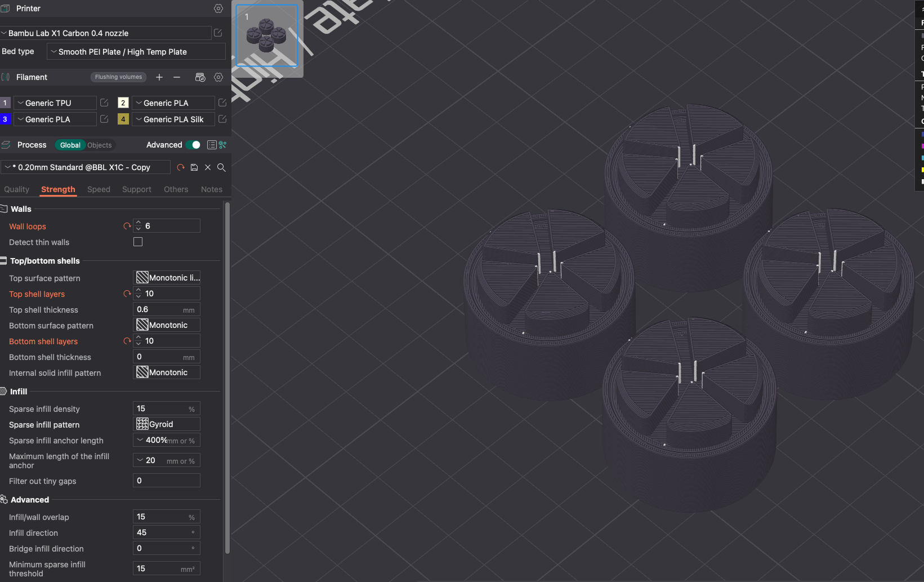Reset Wall loops to default value
The image size is (924, 582).
127,226
